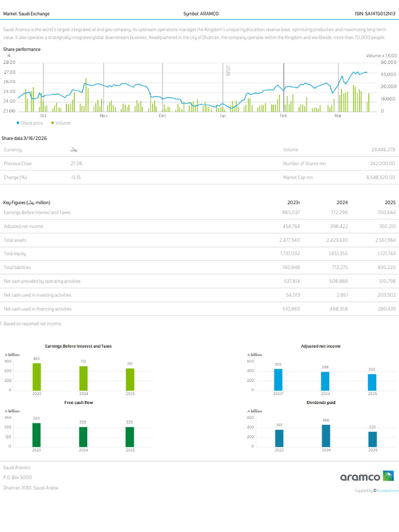Click the Based on reported net income footnote
This screenshot has height=532, width=399.
31,324
